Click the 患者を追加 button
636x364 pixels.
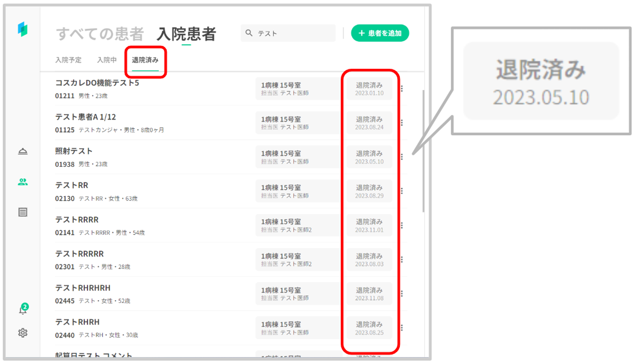(380, 33)
